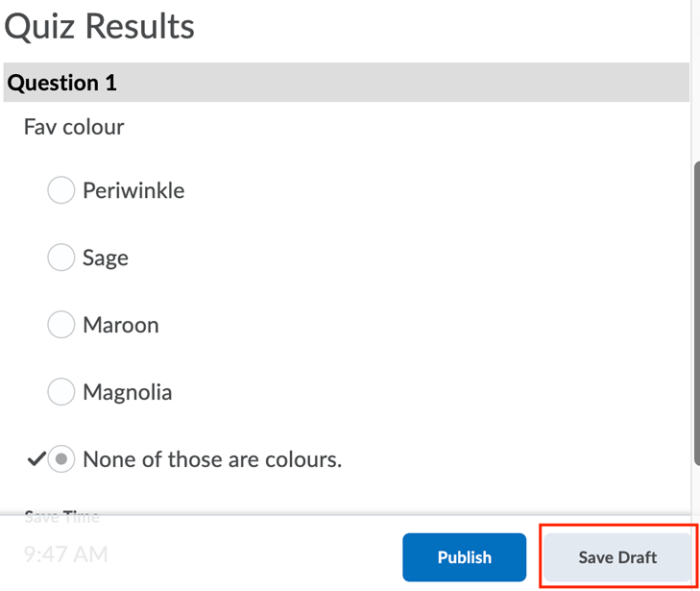Screen dimensions: 700x591
Task: Click the Periwinkle answer label
Action: click(x=133, y=190)
